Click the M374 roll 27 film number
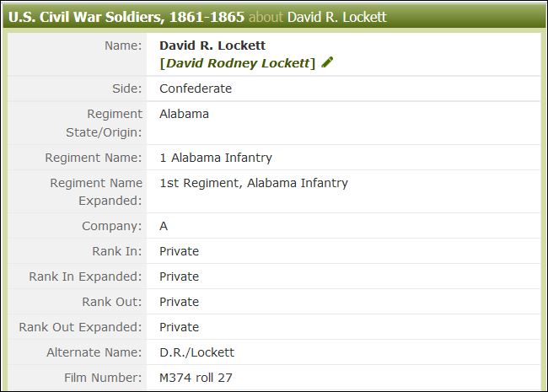 point(196,378)
